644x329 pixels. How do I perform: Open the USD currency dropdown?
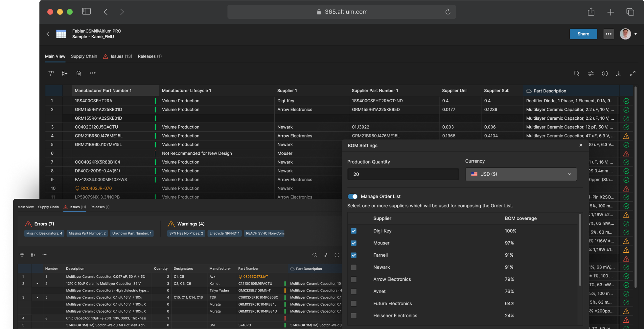tap(521, 174)
